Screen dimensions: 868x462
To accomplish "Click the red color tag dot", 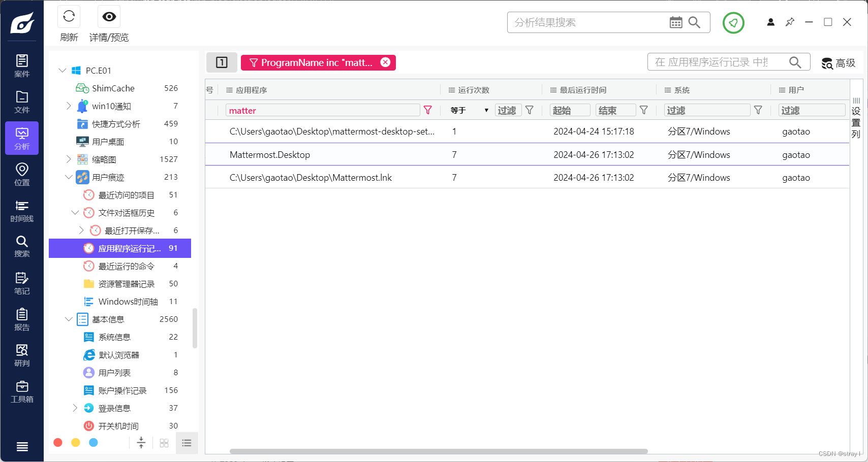I will [x=58, y=443].
